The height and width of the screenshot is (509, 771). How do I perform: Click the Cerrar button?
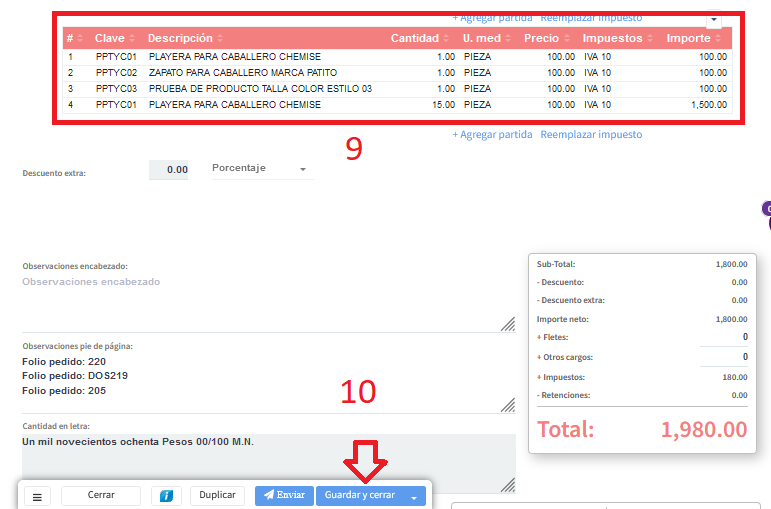(x=100, y=496)
